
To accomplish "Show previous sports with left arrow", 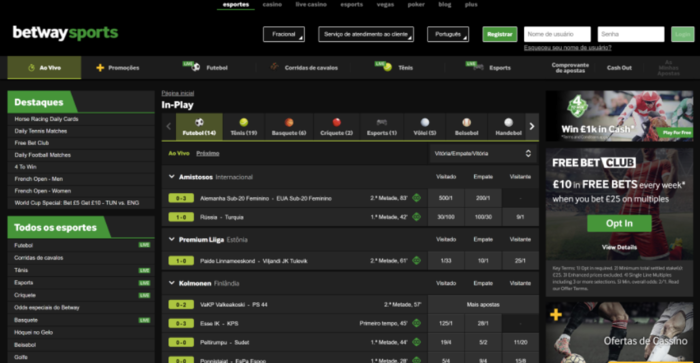I will (169, 126).
